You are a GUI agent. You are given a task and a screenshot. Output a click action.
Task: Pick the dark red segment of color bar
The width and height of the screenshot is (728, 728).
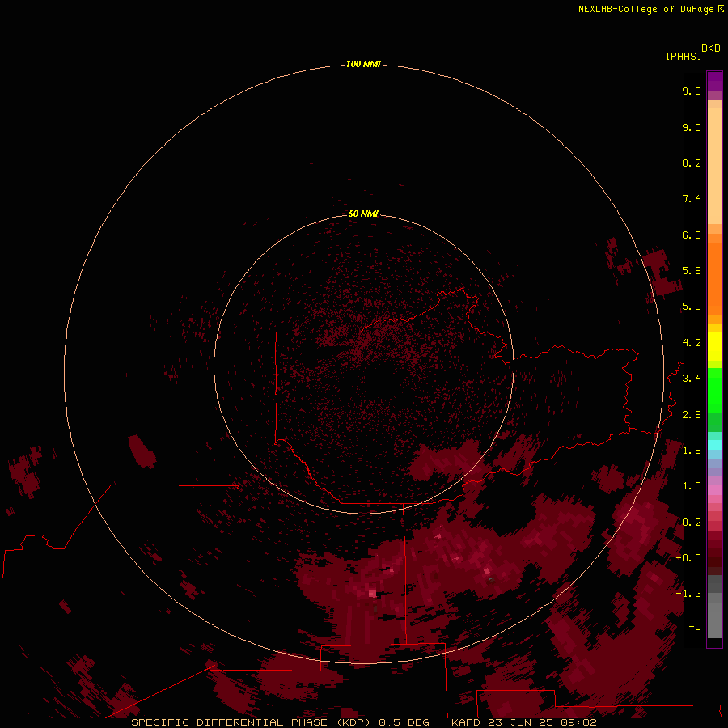click(714, 552)
